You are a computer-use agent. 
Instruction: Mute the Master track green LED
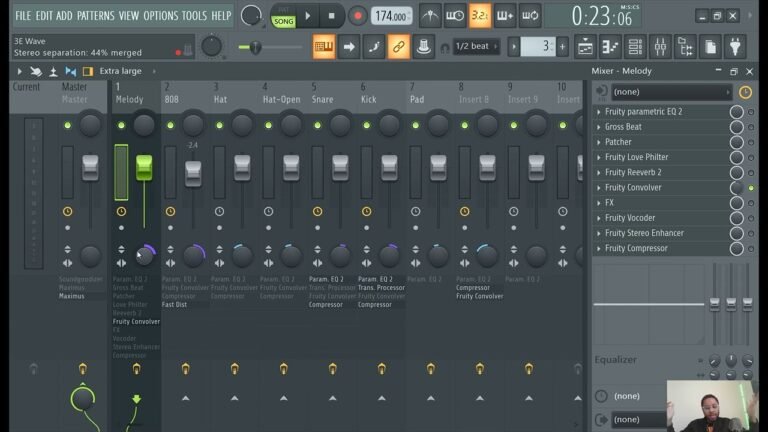[68, 125]
